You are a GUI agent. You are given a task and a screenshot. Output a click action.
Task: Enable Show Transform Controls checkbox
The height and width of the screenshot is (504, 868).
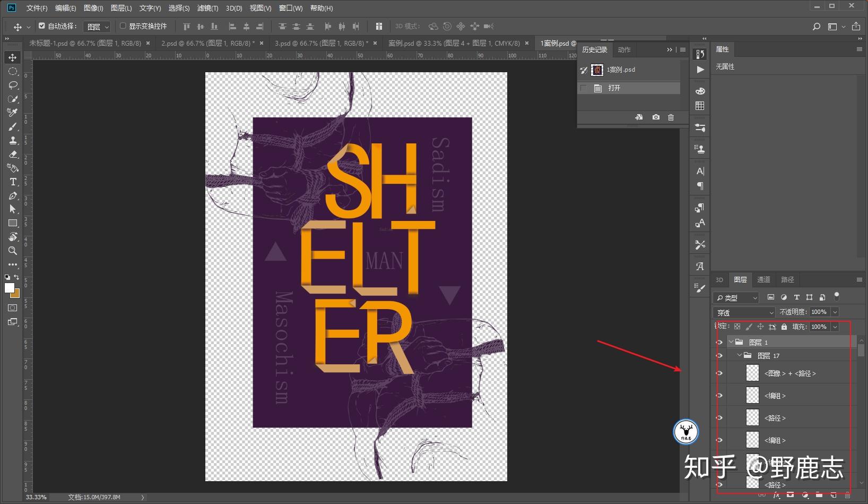pos(123,25)
